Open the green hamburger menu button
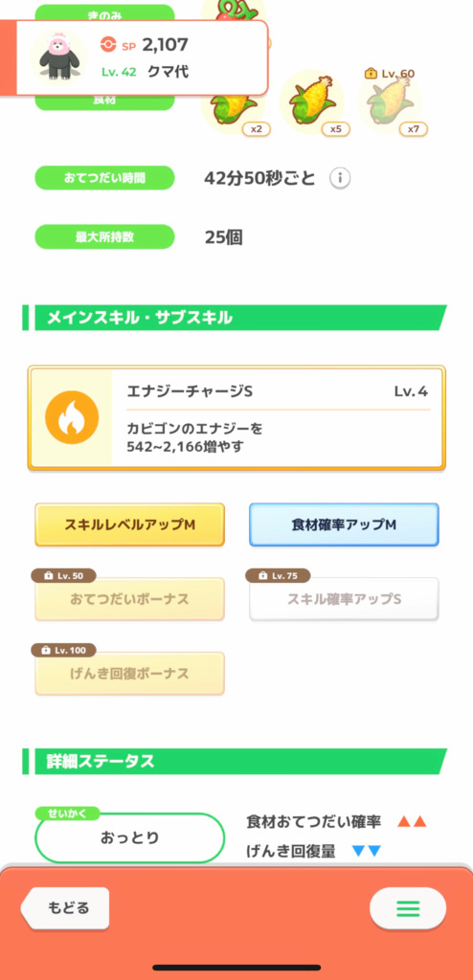Viewport: 473px width, 980px height. click(408, 908)
